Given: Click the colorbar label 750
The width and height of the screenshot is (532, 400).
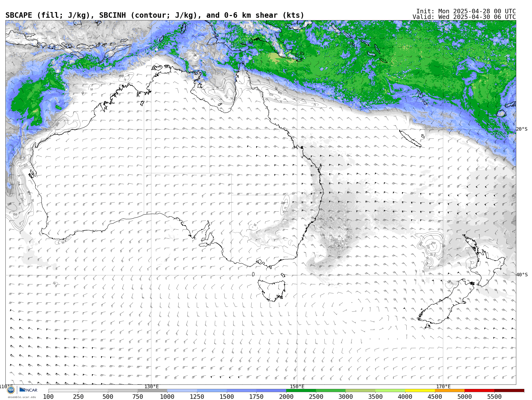Looking at the screenshot, I should pyautogui.click(x=138, y=397).
